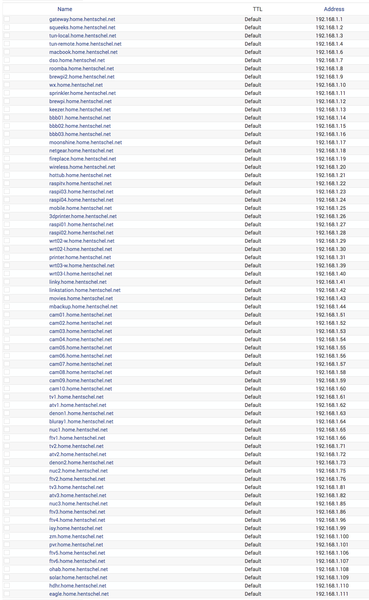The height and width of the screenshot is (600, 369).
Task: Open the macbook.home.hentschel.net entry
Action: pyautogui.click(x=83, y=52)
